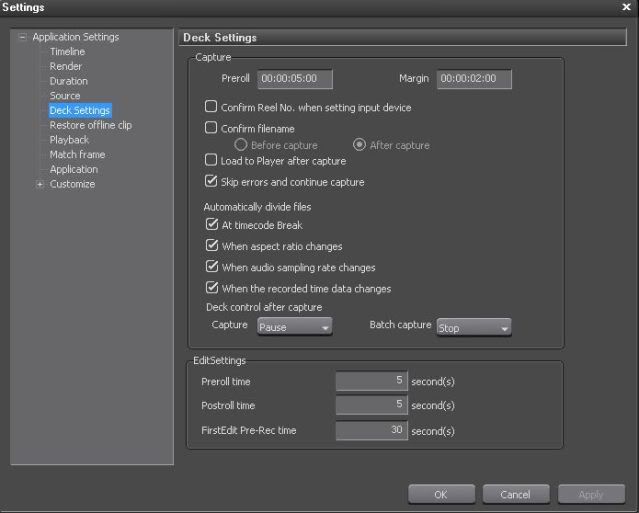The width and height of the screenshot is (639, 513).
Task: Uncheck When audio sampling rate changes
Action: 212,266
